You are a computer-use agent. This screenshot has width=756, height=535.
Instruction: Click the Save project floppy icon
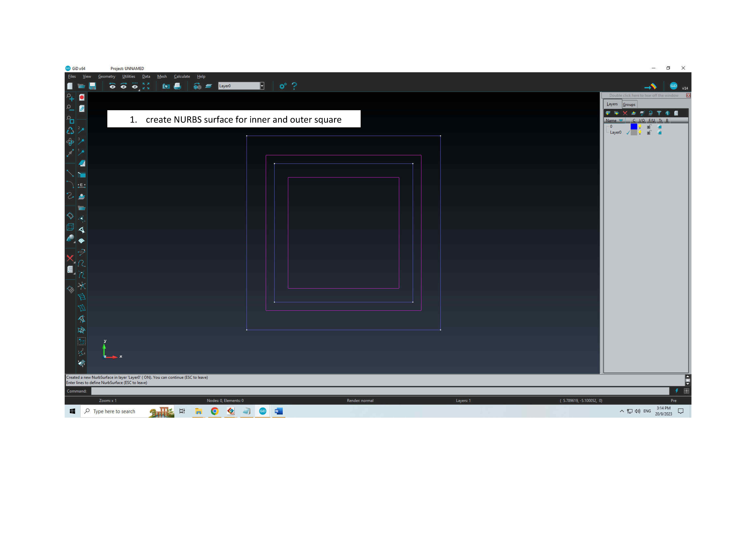[93, 86]
